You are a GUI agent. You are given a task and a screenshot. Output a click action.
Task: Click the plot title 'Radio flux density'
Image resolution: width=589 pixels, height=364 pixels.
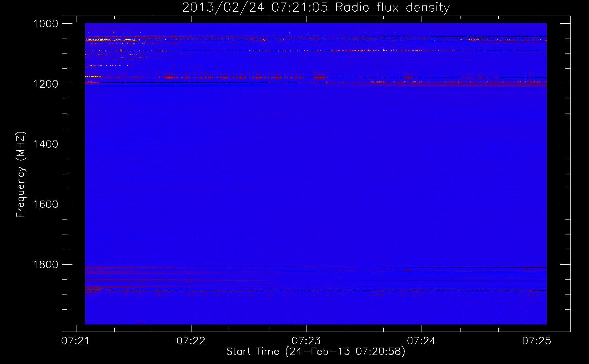coord(392,8)
